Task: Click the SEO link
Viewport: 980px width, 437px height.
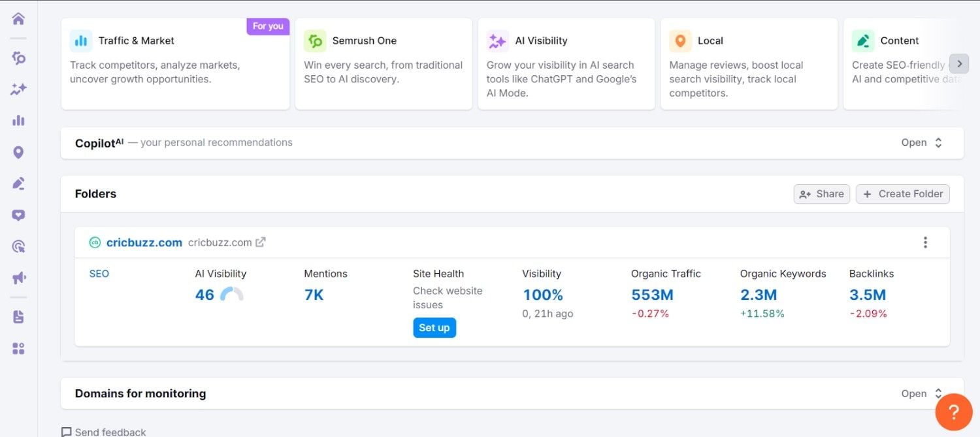Action: pyautogui.click(x=99, y=274)
